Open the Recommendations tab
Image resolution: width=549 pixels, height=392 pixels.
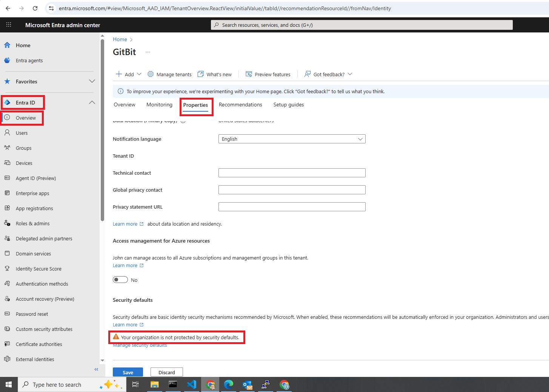[240, 105]
